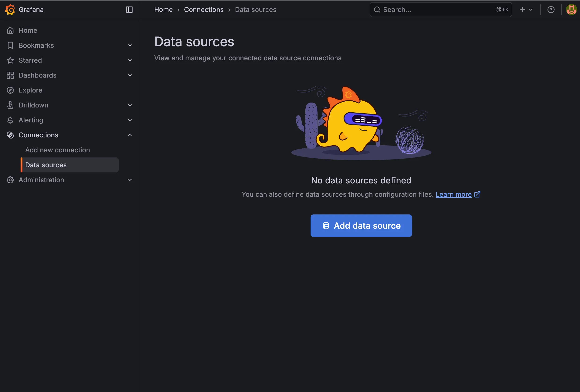580x392 pixels.
Task: Expand the Bookmarks section chevron
Action: coord(130,45)
